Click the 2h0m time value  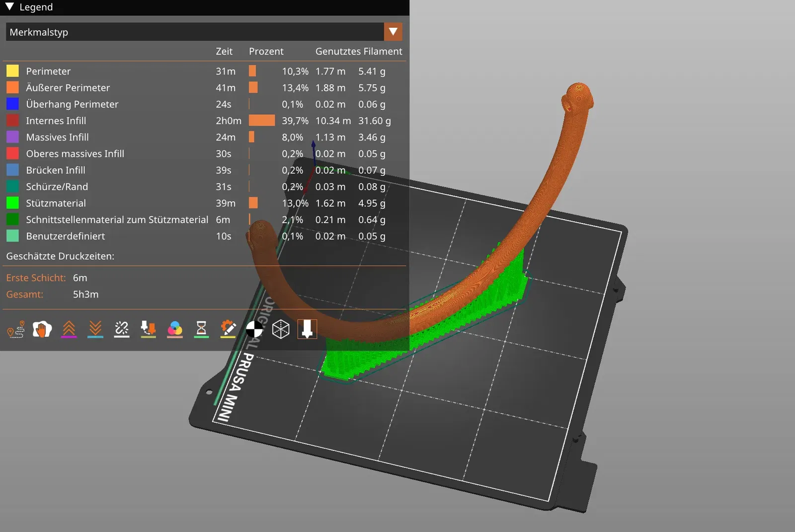(x=229, y=121)
